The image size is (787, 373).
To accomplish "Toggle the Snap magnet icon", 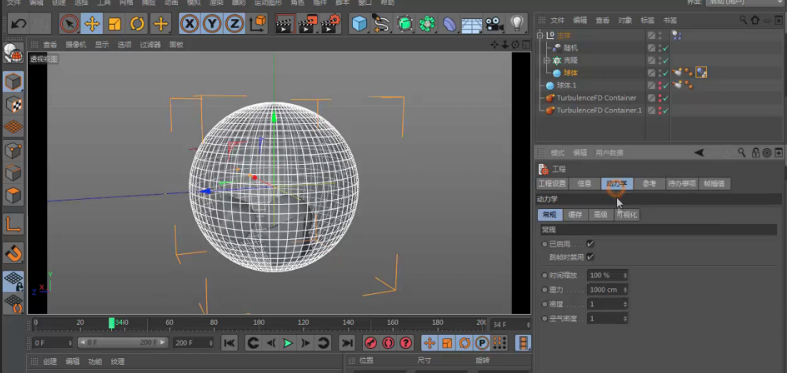I will [13, 254].
